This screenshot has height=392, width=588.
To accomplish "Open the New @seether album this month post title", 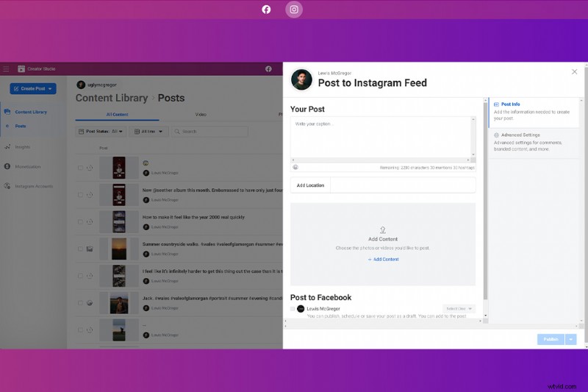I will (212, 190).
